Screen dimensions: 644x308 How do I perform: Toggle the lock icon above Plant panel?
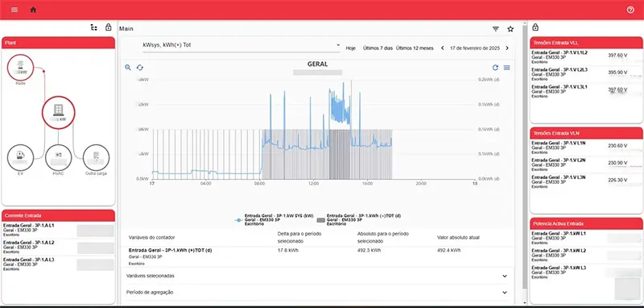click(x=109, y=27)
